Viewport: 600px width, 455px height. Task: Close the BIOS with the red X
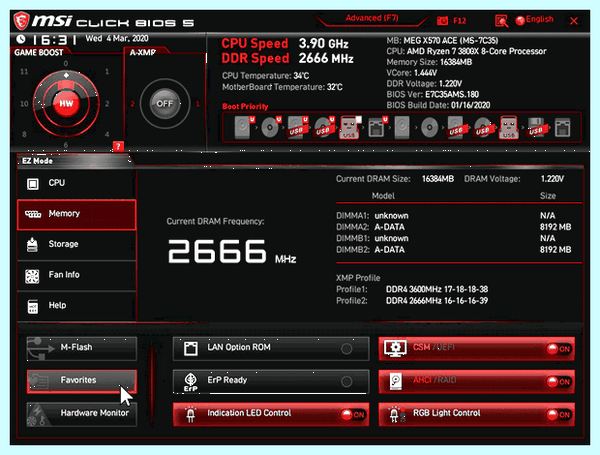point(574,21)
